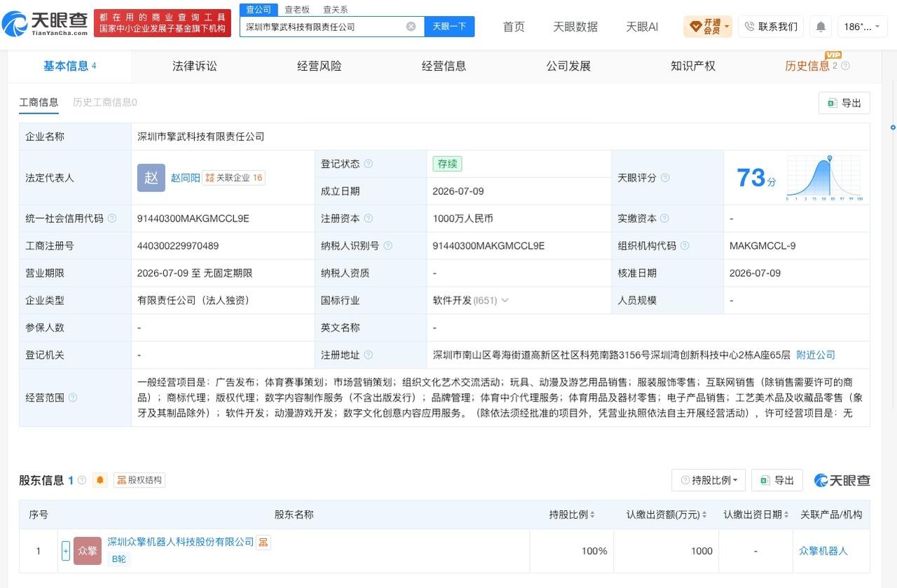Open 持股比例 filter dropdown
The width and height of the screenshot is (897, 588).
coord(708,480)
